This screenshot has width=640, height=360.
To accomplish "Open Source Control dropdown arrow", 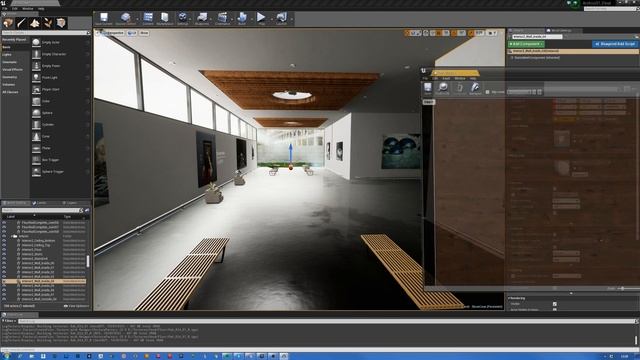I will 137,19.
